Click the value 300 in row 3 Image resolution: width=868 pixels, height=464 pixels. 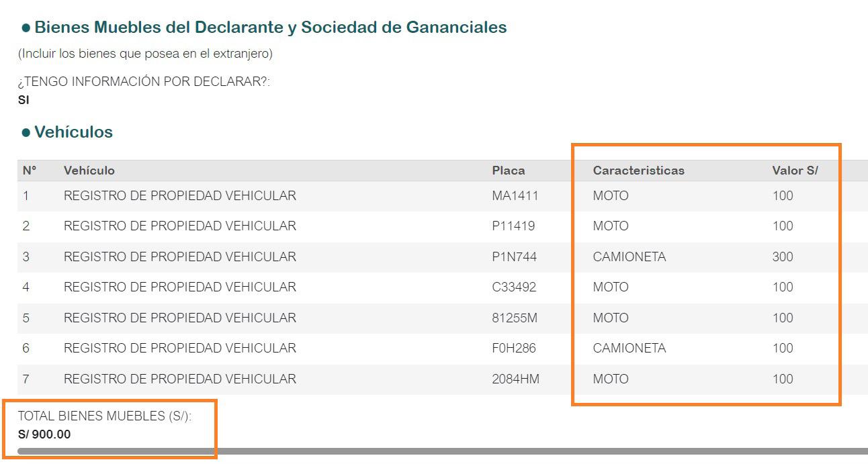point(783,257)
